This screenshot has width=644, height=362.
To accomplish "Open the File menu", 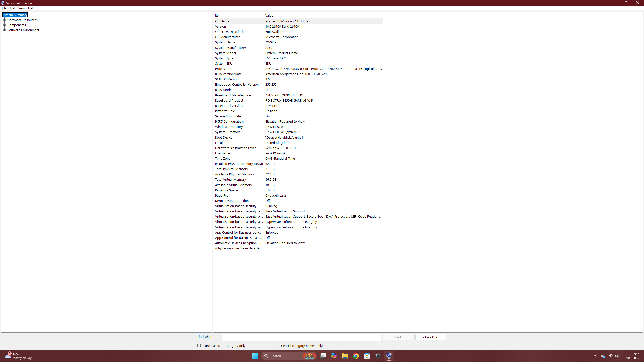I will 4,8.
